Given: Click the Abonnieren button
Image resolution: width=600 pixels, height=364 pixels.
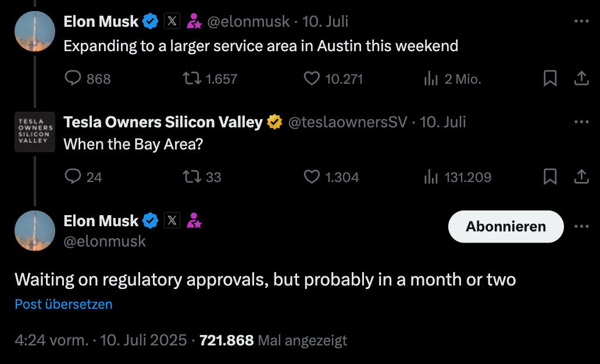Looking at the screenshot, I should click(506, 226).
